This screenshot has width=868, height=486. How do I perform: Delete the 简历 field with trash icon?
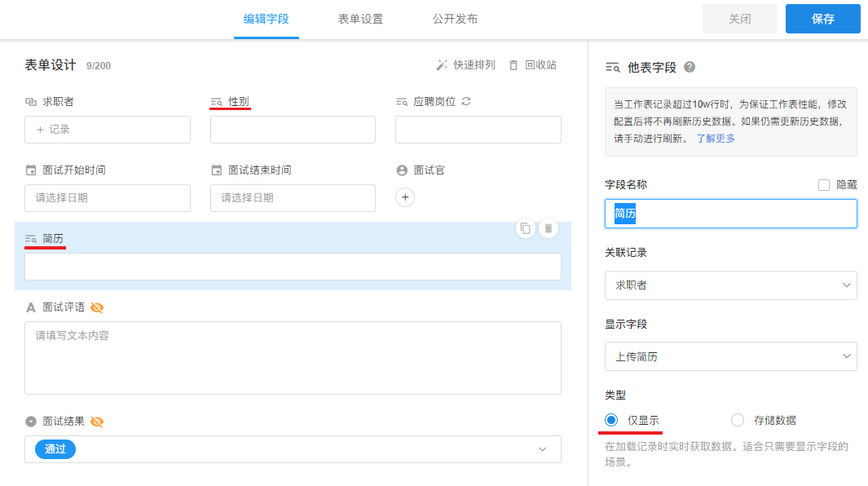click(x=548, y=228)
